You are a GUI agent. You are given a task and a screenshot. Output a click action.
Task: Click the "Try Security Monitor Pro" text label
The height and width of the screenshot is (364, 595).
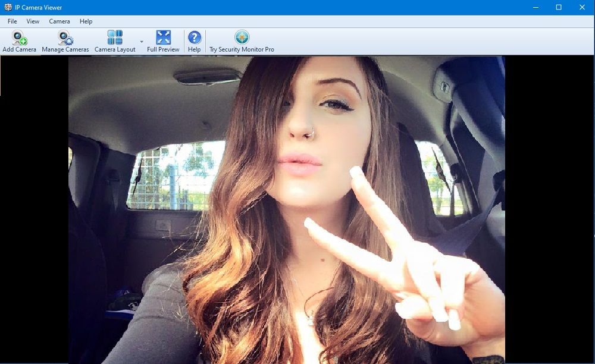point(242,50)
